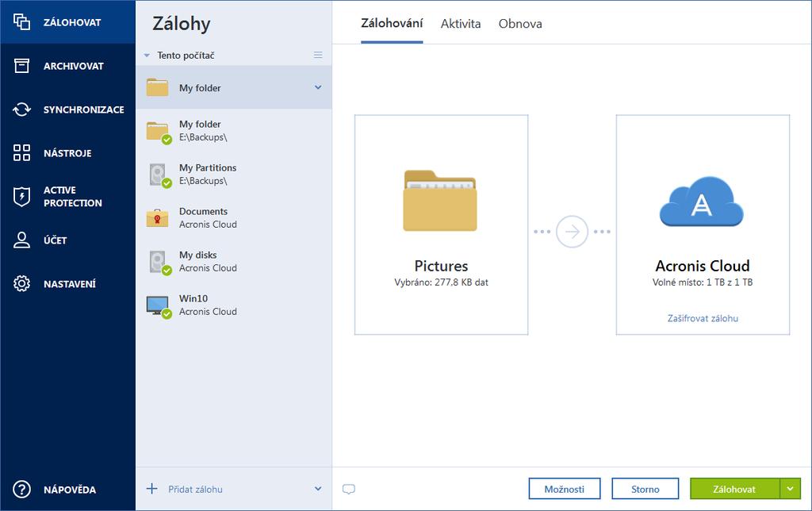The image size is (812, 511).
Task: Click the Možnosti button
Action: point(565,489)
